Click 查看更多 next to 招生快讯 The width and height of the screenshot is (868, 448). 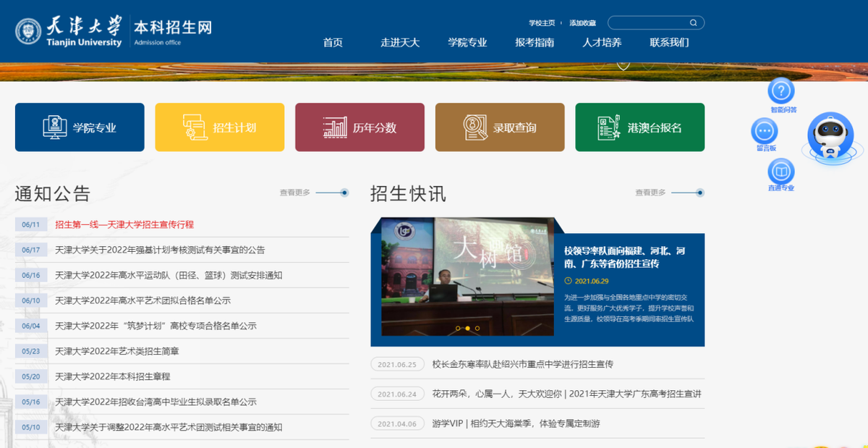650,193
